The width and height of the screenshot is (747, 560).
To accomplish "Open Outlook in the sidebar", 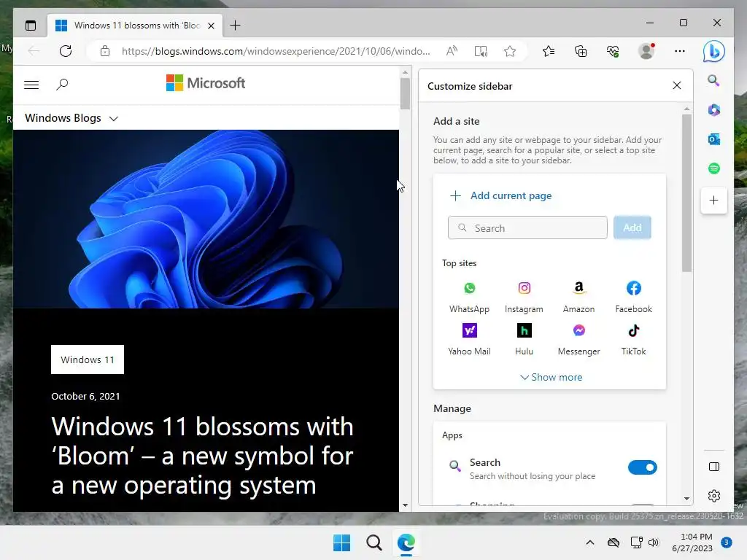I will point(713,139).
